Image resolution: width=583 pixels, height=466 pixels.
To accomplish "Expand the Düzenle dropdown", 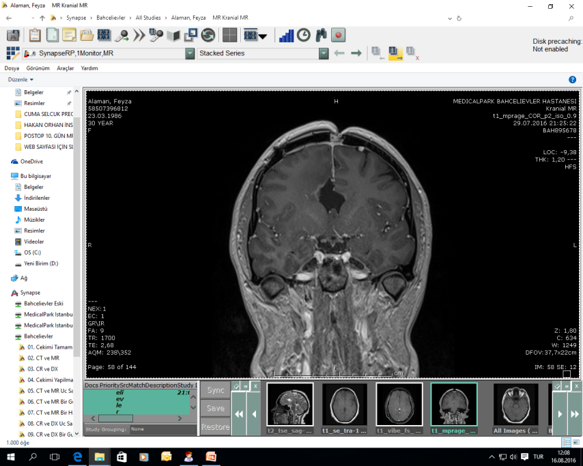I will click(x=21, y=80).
